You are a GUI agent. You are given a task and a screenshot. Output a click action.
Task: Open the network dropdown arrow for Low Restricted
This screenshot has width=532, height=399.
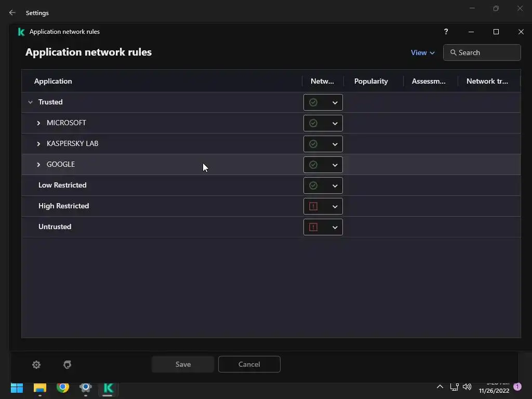tap(335, 186)
